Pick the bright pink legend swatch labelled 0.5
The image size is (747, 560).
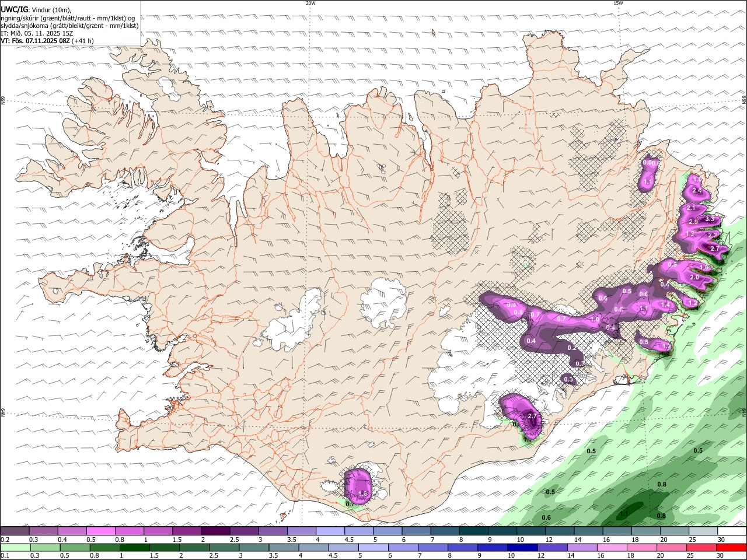coord(100,531)
